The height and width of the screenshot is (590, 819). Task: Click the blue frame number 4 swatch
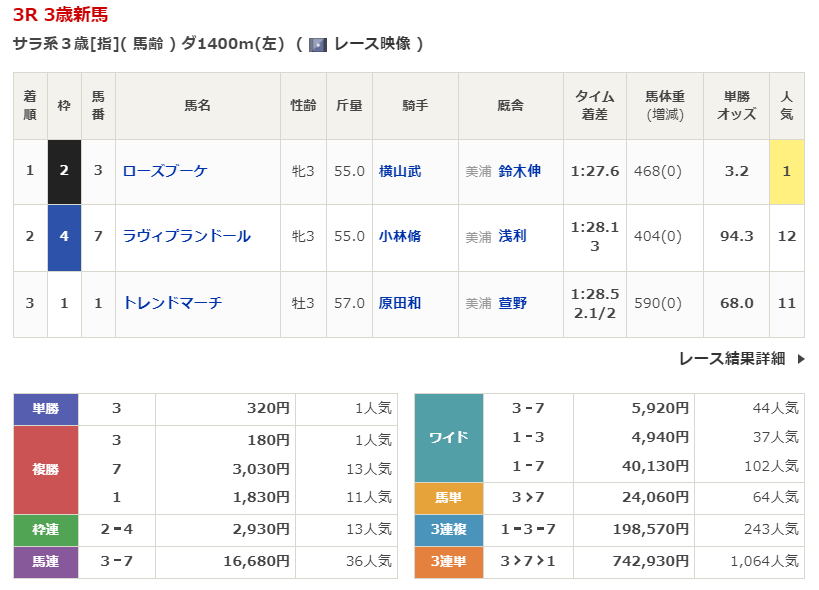point(64,237)
